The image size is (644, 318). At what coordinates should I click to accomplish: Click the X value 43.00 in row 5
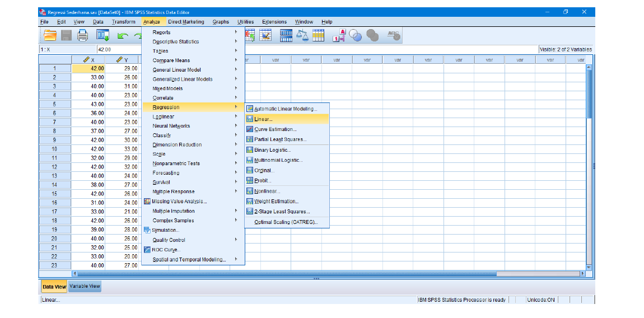pyautogui.click(x=88, y=104)
